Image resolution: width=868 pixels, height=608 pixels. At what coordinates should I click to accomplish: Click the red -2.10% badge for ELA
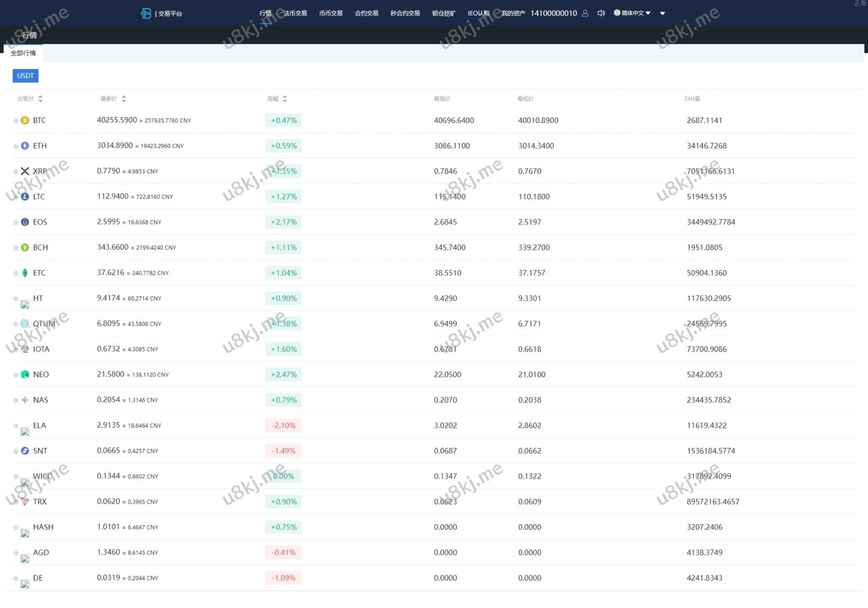click(x=283, y=425)
